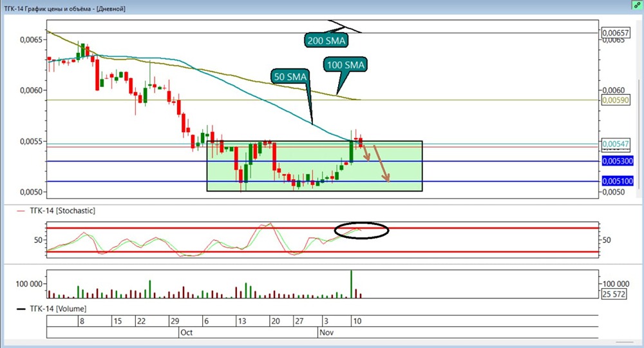
Task: Click the green chain-link icon in title bar
Action: 635,4
